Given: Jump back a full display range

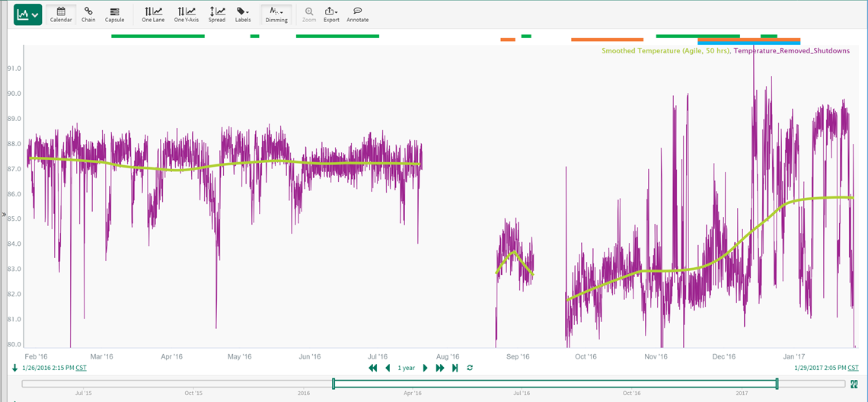Looking at the screenshot, I should click(x=373, y=368).
